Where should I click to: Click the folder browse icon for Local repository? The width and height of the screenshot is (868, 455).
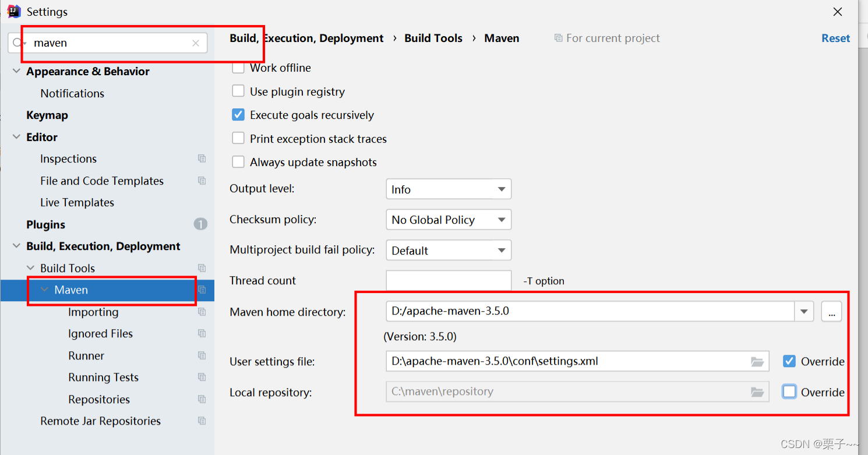(x=757, y=391)
